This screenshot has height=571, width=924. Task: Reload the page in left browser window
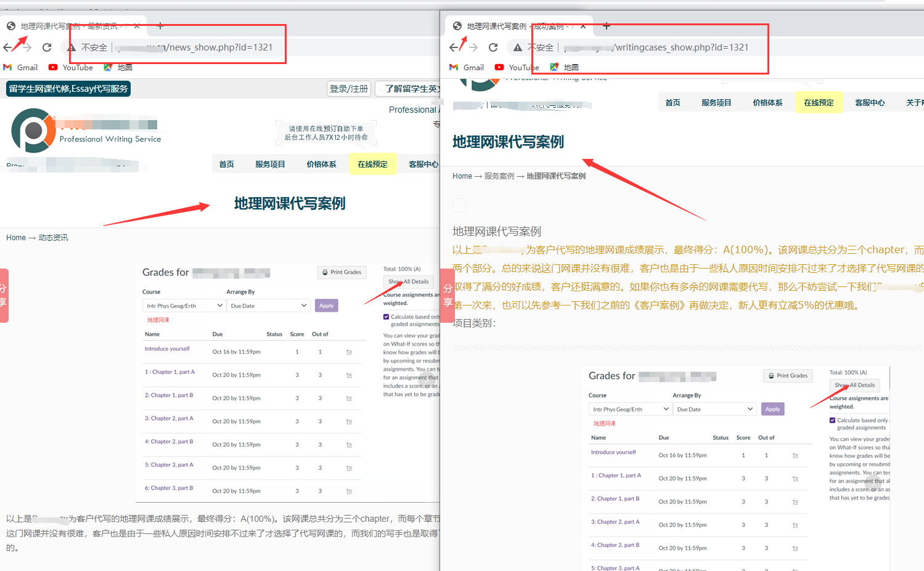click(x=47, y=47)
